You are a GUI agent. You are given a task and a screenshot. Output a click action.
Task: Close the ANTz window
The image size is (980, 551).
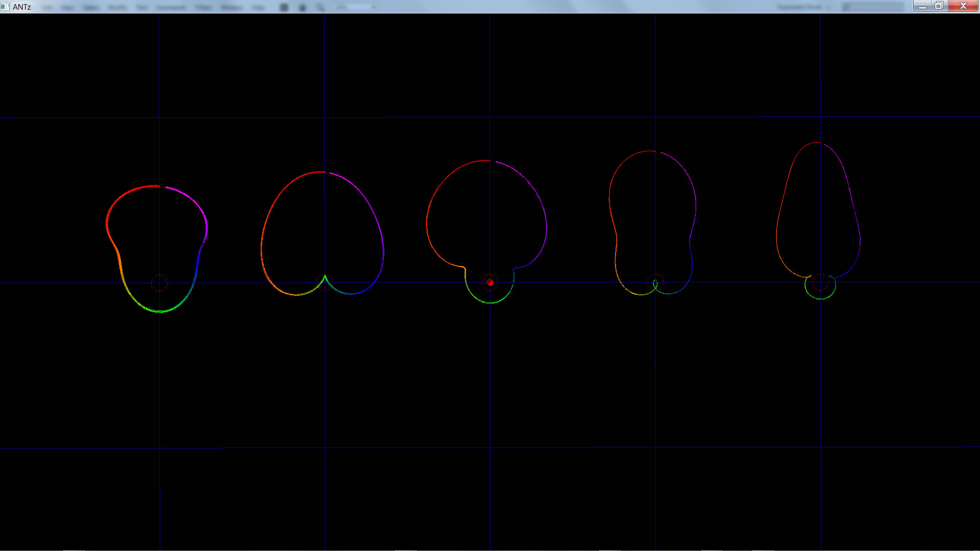click(963, 6)
